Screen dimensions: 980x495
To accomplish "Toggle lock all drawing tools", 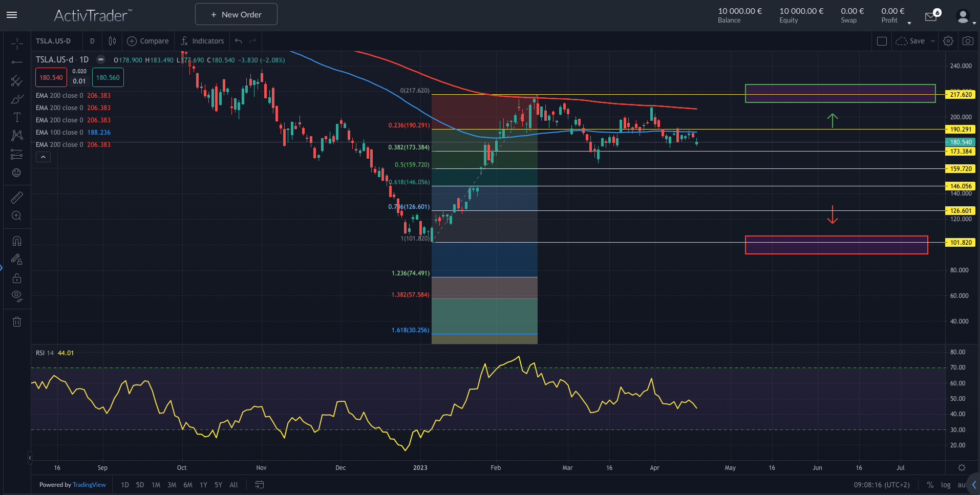I will pos(17,278).
